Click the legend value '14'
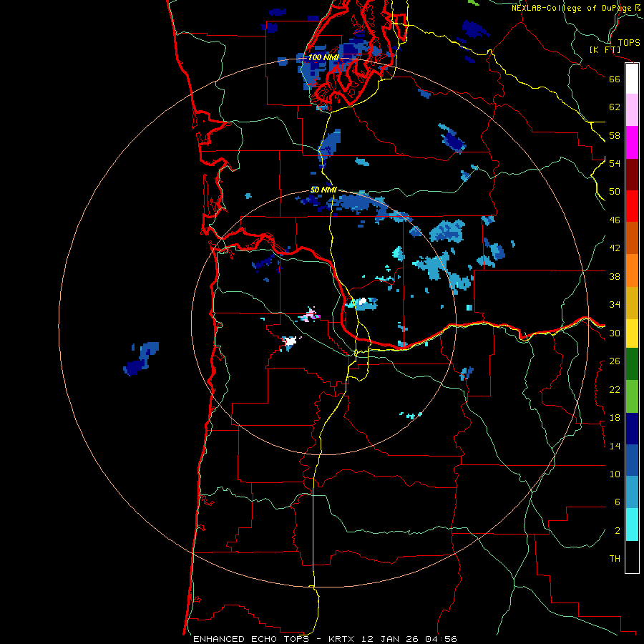 pos(615,446)
